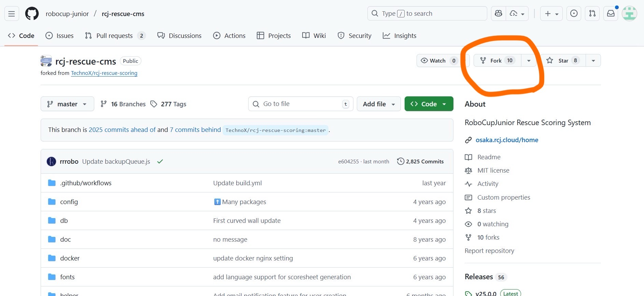Open the pull requests icon in header

click(x=592, y=14)
